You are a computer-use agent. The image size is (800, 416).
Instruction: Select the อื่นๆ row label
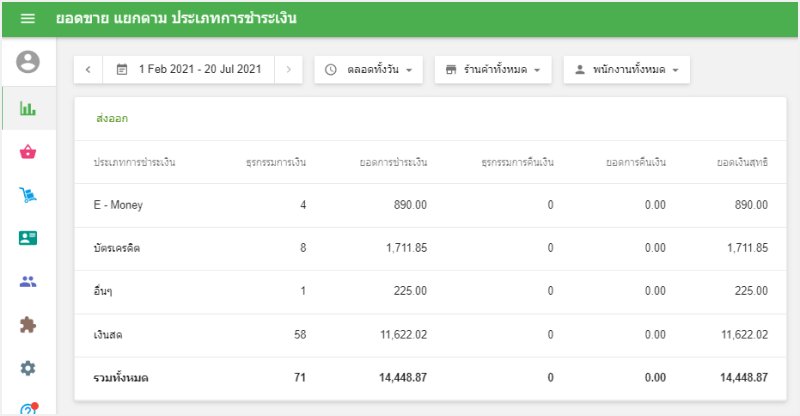pos(103,291)
